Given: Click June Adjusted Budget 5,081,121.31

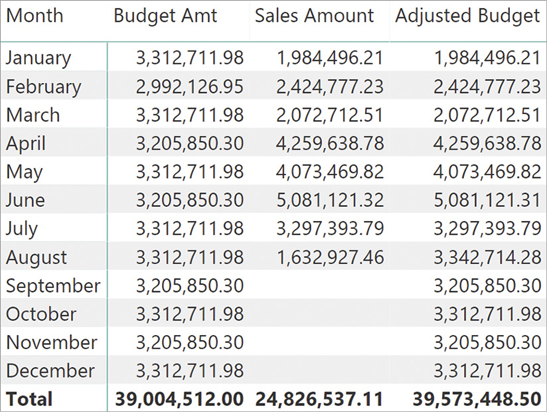Looking at the screenshot, I should point(487,200).
